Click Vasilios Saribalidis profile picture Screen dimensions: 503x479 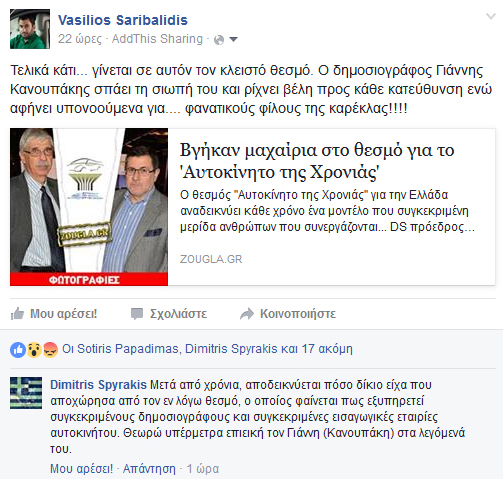click(x=30, y=29)
